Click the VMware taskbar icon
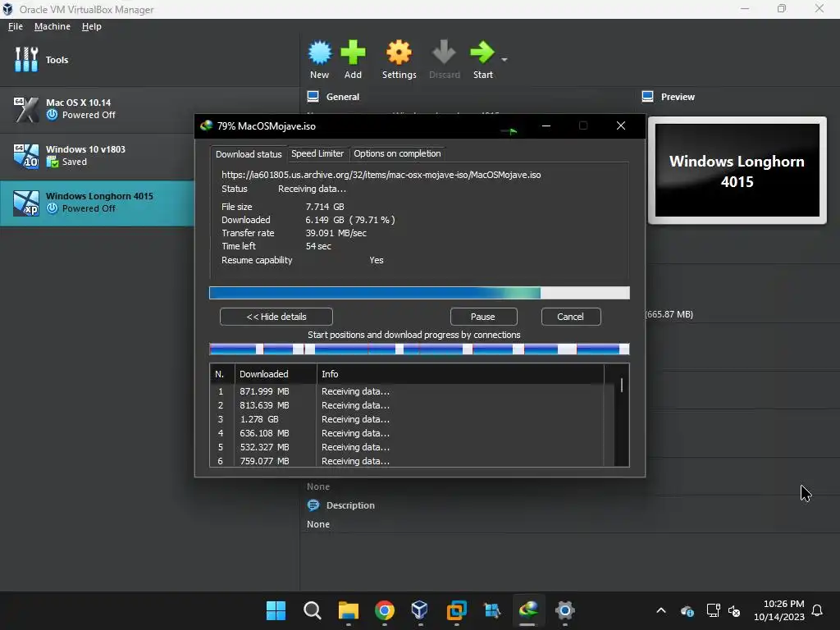Image resolution: width=840 pixels, height=630 pixels. [456, 610]
